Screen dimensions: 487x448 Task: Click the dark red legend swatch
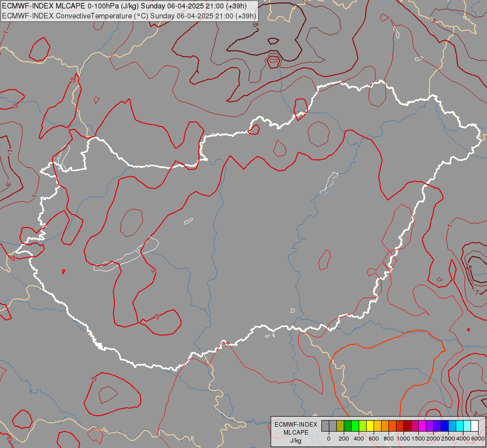tap(407, 426)
